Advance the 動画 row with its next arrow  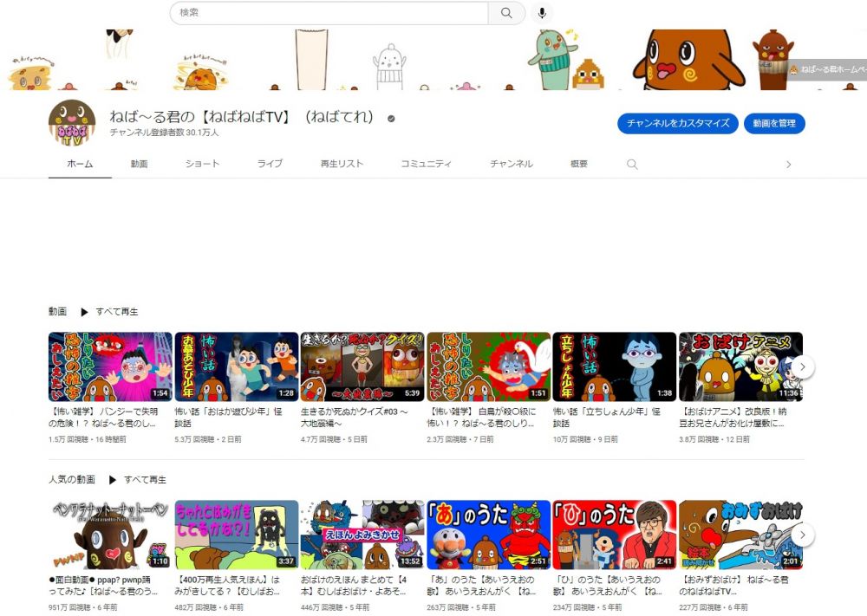(803, 366)
